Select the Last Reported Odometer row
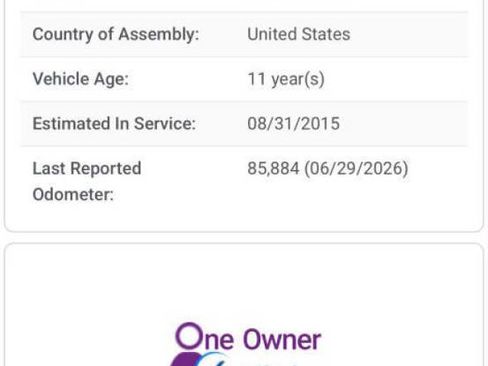The height and width of the screenshot is (366, 488). [244, 182]
